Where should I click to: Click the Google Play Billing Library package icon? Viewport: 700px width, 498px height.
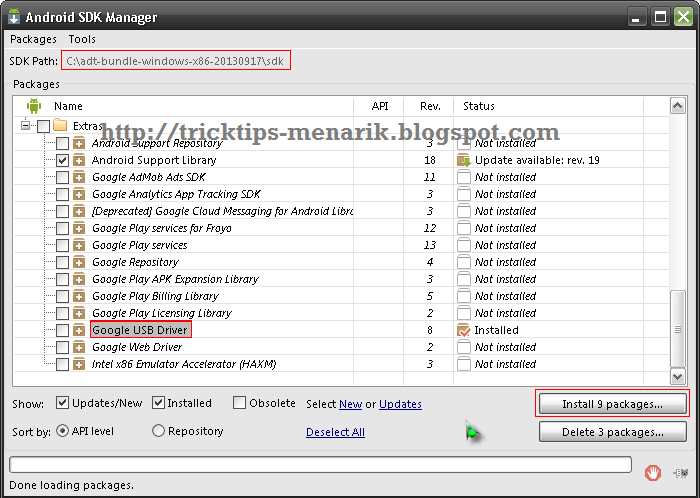click(x=79, y=296)
